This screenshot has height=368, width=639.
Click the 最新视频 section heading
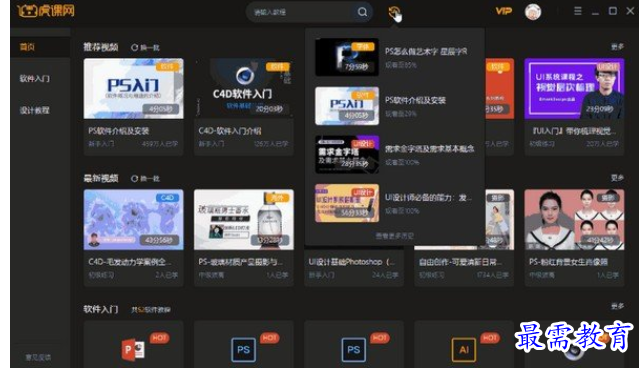click(101, 178)
